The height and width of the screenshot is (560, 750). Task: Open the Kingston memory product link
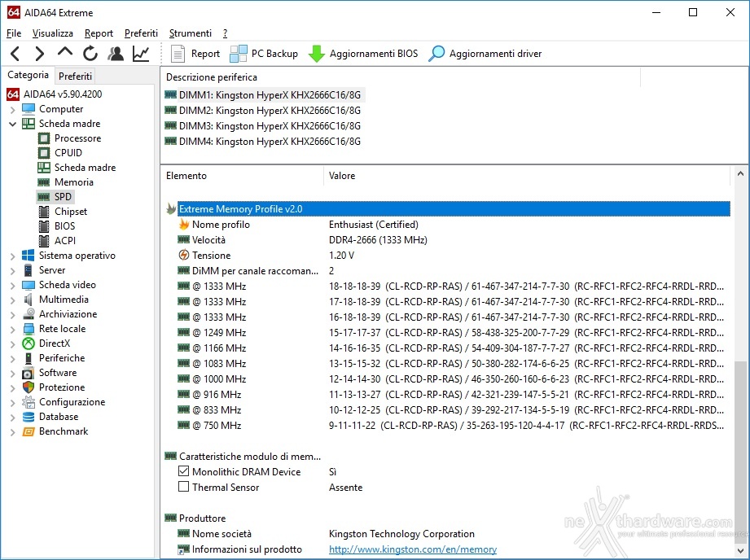pyautogui.click(x=413, y=549)
